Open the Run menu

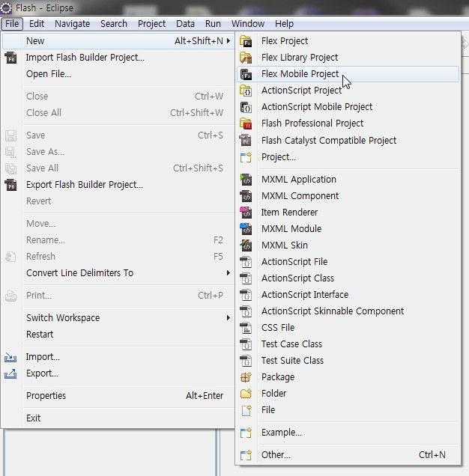coord(213,24)
